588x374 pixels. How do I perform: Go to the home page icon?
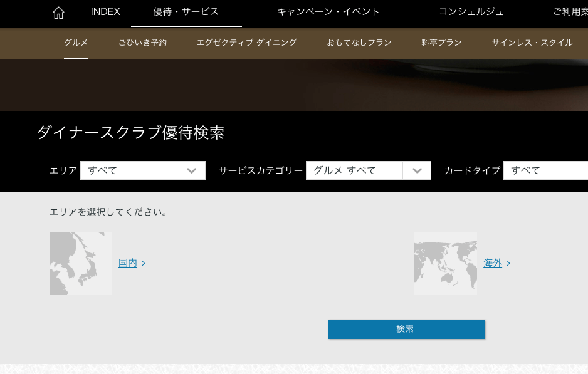coord(58,13)
